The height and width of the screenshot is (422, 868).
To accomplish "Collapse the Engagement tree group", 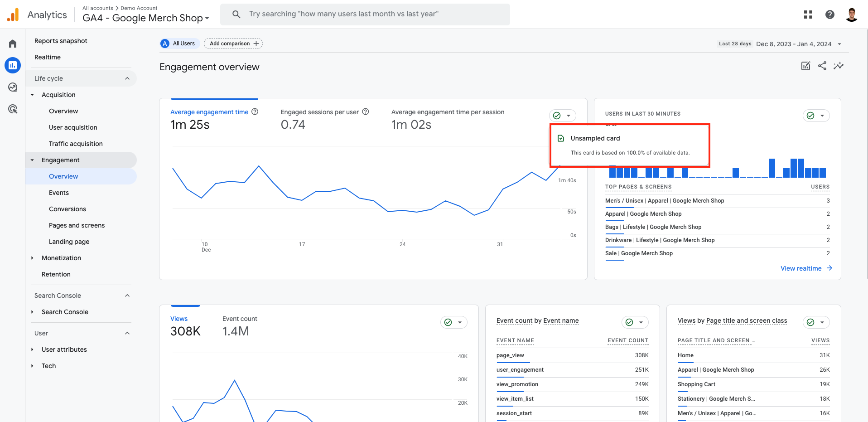I will click(32, 160).
